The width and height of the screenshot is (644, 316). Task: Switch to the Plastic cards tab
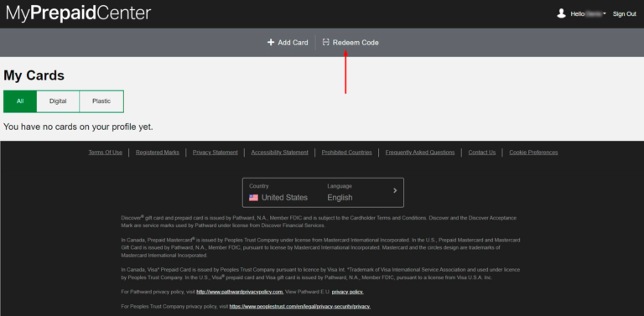point(101,101)
